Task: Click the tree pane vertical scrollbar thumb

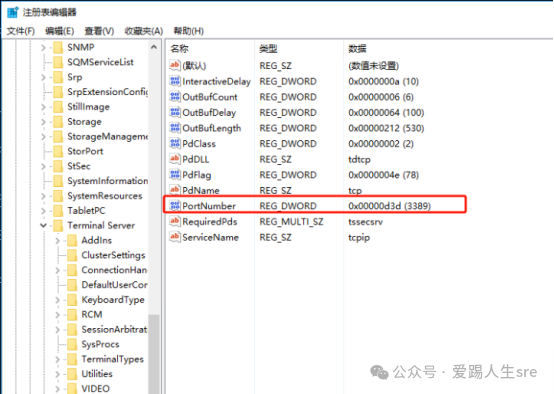Action: point(154,354)
